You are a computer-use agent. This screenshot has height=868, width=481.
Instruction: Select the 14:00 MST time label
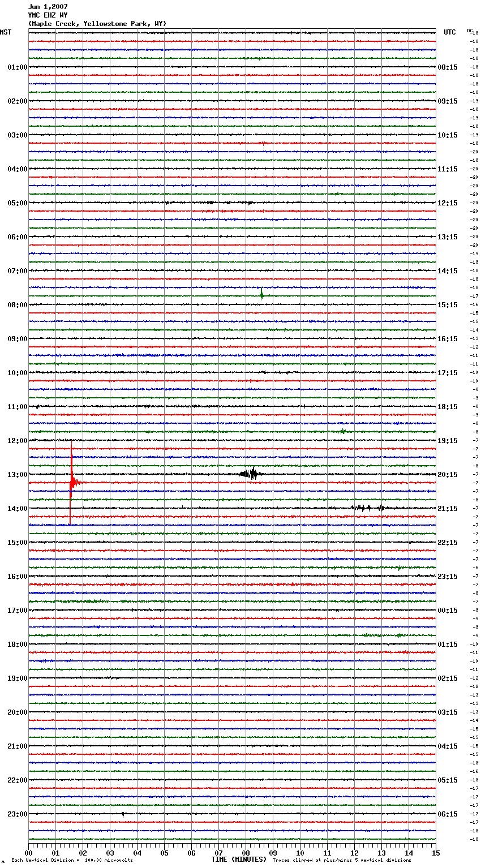tap(17, 509)
